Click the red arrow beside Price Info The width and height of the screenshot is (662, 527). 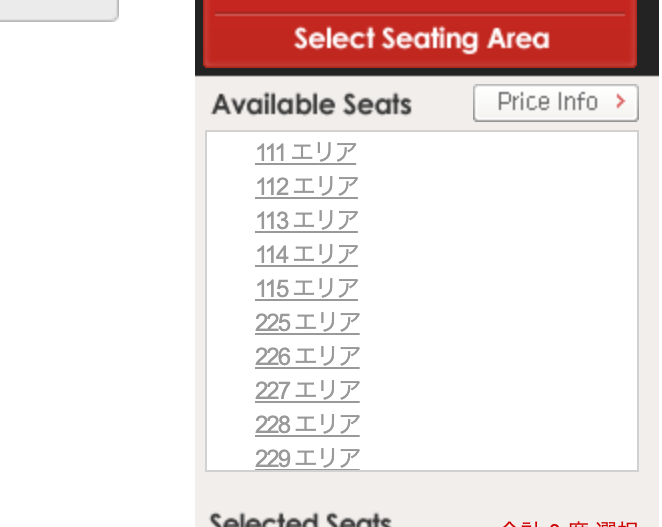tap(621, 102)
